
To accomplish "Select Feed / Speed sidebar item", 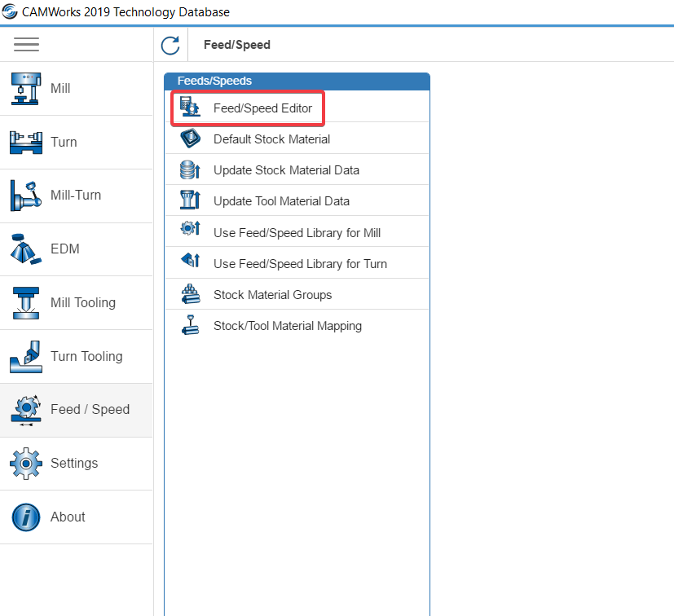I will (77, 411).
